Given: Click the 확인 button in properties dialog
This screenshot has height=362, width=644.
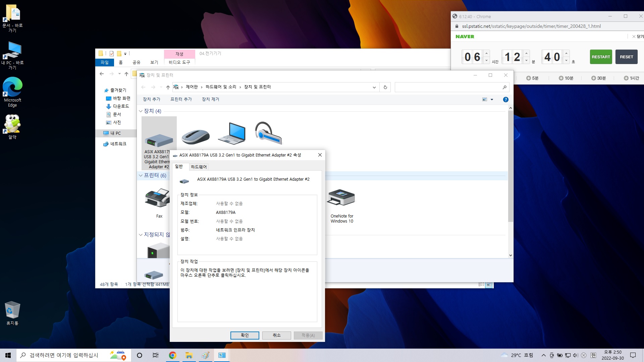Looking at the screenshot, I should pyautogui.click(x=245, y=335).
